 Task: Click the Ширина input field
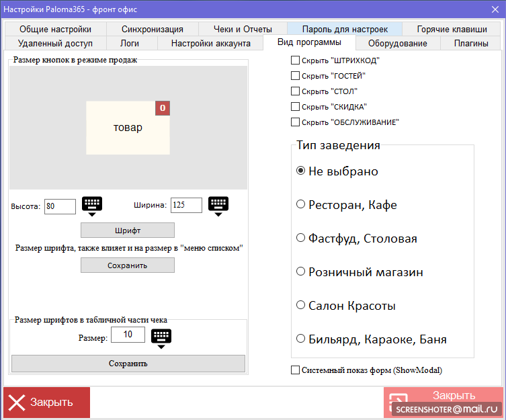click(186, 205)
